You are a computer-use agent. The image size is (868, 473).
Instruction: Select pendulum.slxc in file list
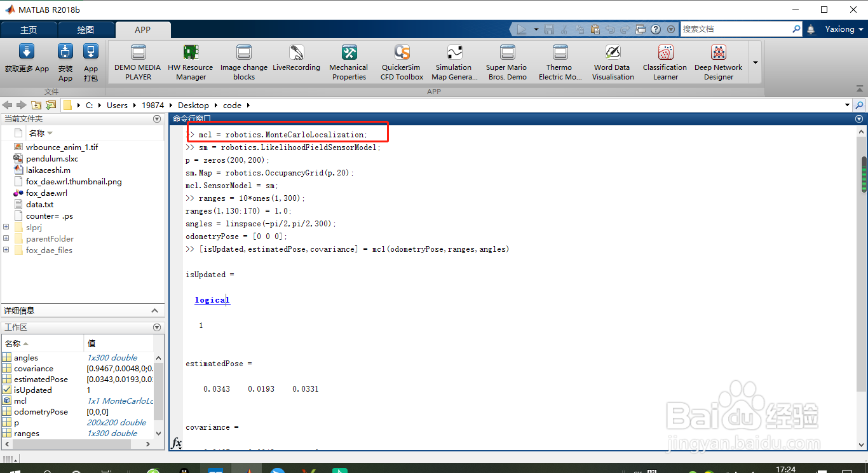click(52, 159)
